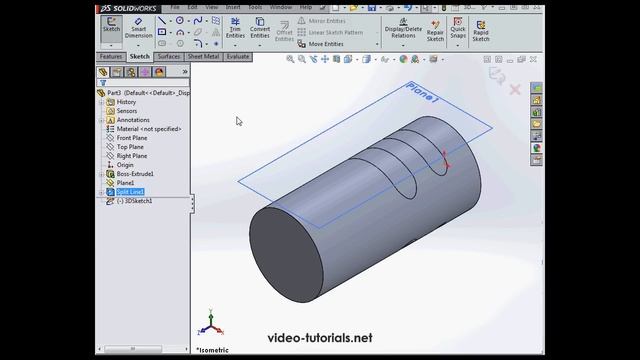Select the Smart Dimension tool
640x360 pixels.
138,28
